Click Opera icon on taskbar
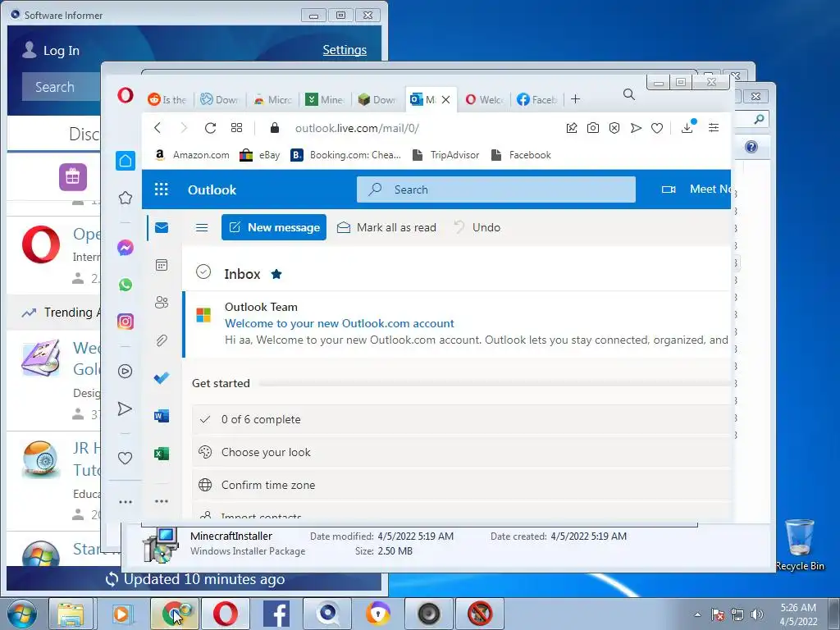The width and height of the screenshot is (840, 630). [226, 614]
